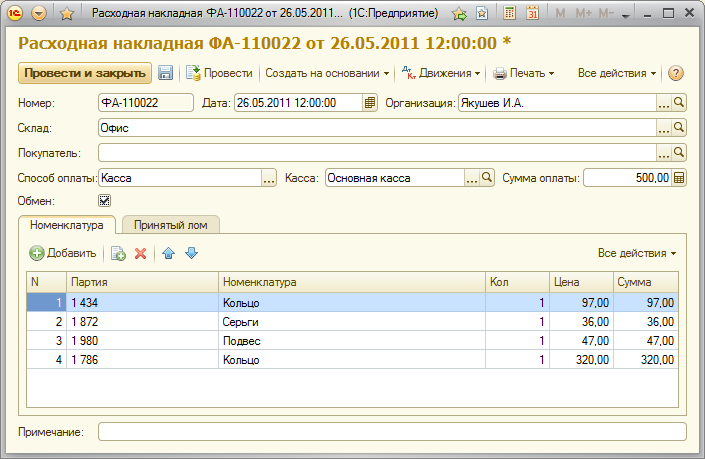Image resolution: width=705 pixels, height=459 pixels.
Task: Open top toolbar Все действия menu
Action: click(x=616, y=73)
